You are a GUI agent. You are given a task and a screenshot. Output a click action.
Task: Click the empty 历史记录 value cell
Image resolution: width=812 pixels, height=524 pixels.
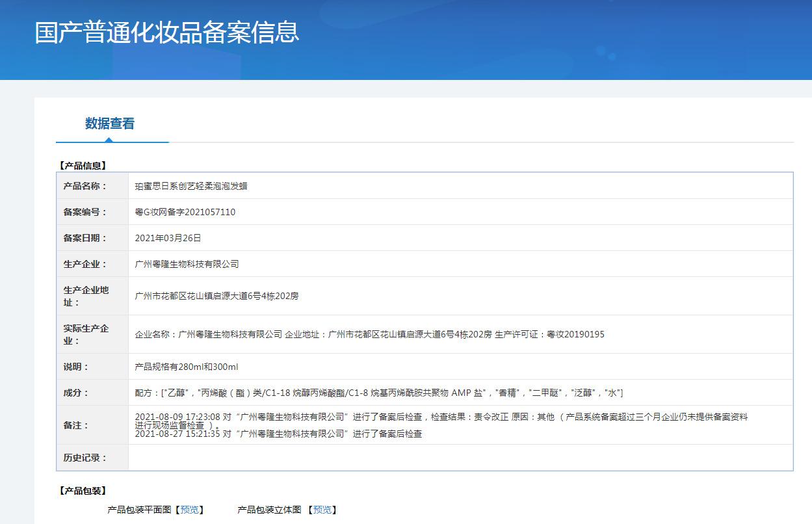(460, 458)
